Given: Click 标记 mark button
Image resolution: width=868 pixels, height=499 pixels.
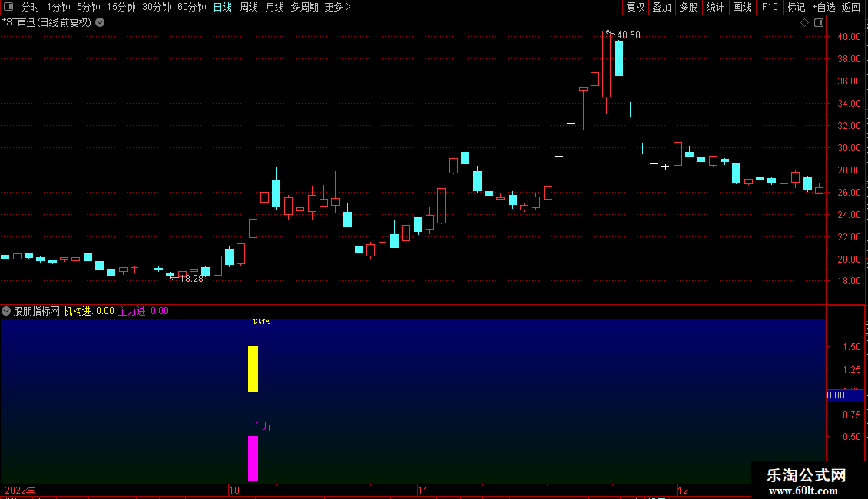Looking at the screenshot, I should pos(796,7).
